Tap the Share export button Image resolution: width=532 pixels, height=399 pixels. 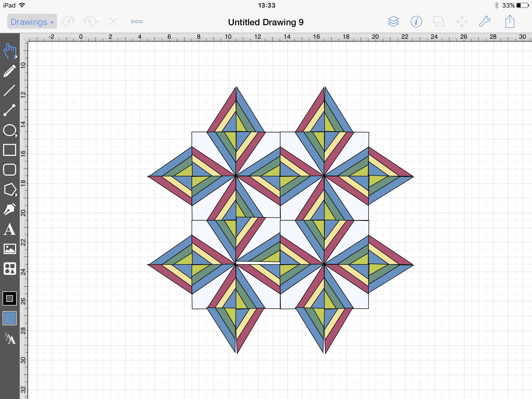pyautogui.click(x=510, y=22)
